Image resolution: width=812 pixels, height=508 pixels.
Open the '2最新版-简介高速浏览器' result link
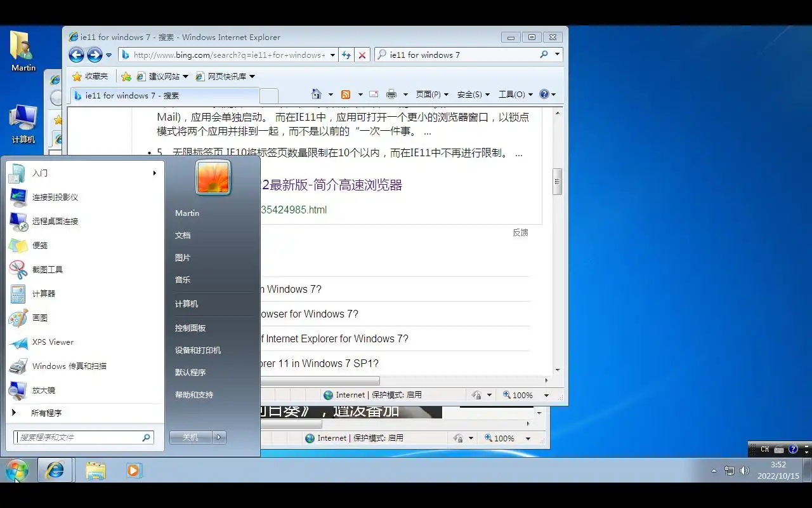[331, 185]
